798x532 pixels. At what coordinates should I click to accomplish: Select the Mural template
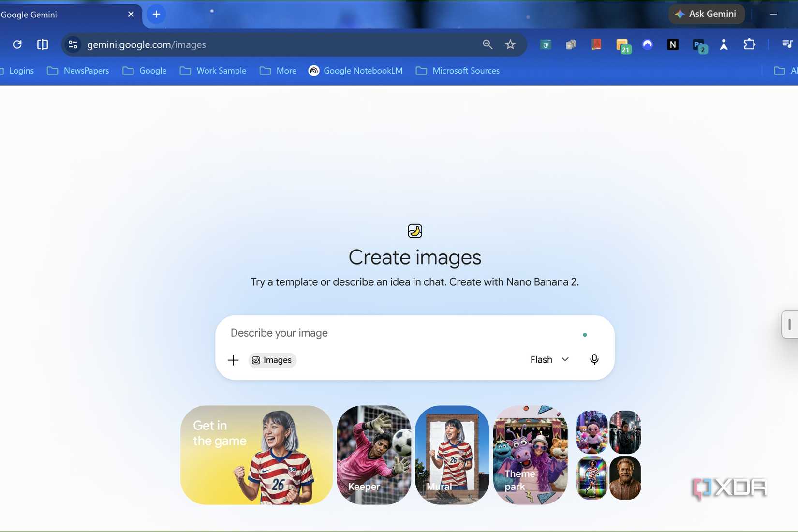[x=452, y=455]
